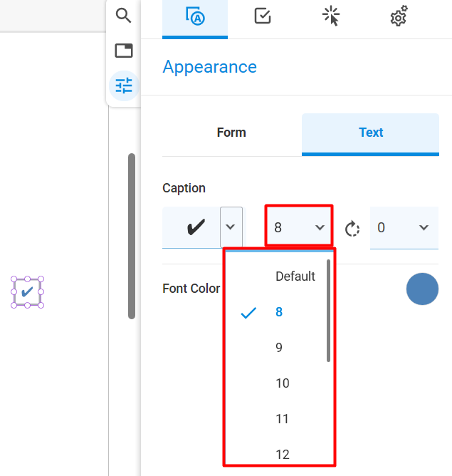Expand the rotation angle 0 dropdown
This screenshot has height=476, width=452.
click(404, 228)
